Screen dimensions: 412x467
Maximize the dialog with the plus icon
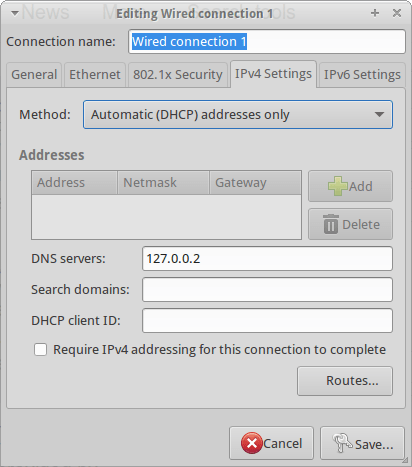pyautogui.click(x=375, y=13)
